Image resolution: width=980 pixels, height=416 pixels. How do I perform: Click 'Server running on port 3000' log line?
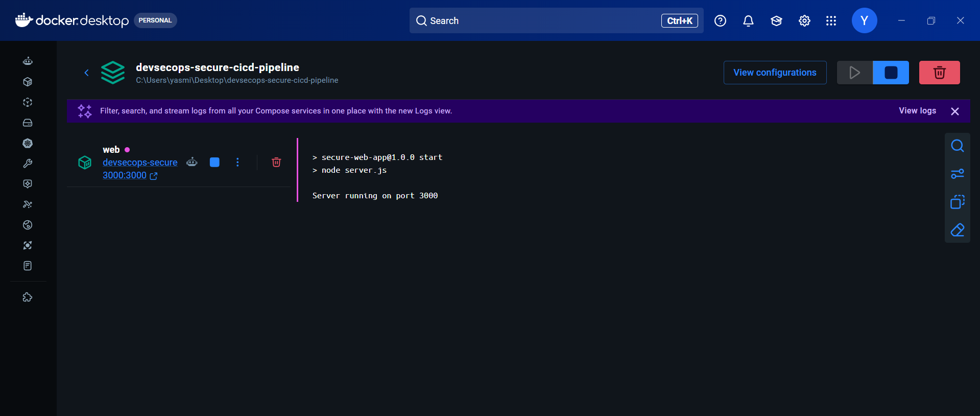point(375,196)
